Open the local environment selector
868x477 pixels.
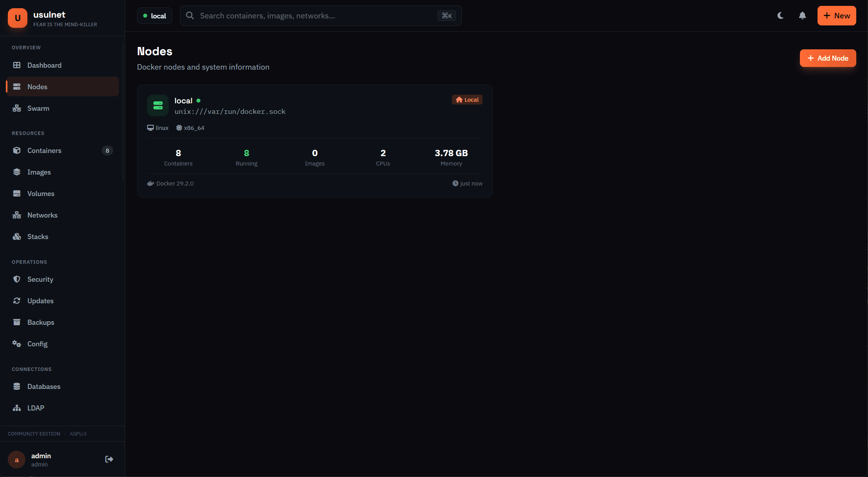click(x=155, y=16)
